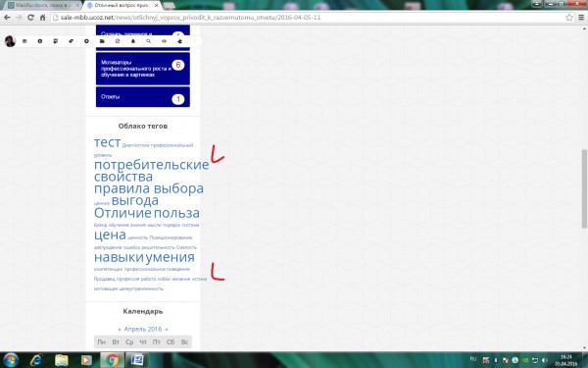Click the целеустремленность tag
Screen dimensions: 588x368
pos(141,289)
